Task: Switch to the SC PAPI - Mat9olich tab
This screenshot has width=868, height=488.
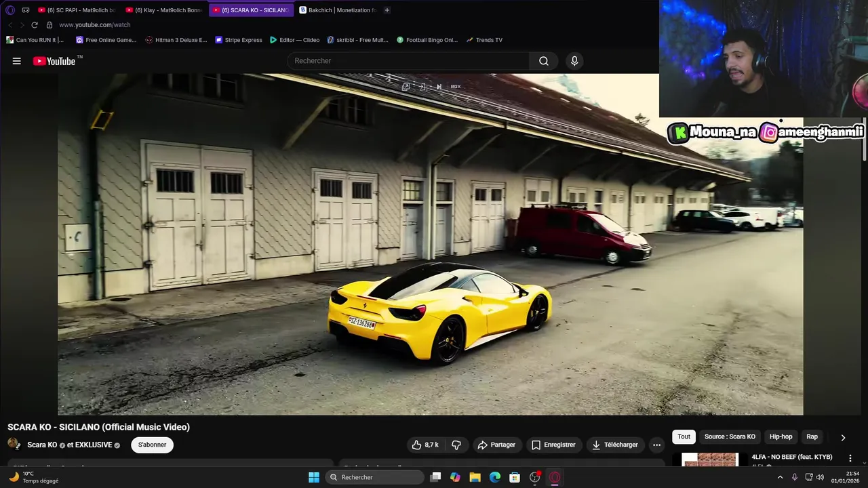Action: tap(77, 10)
